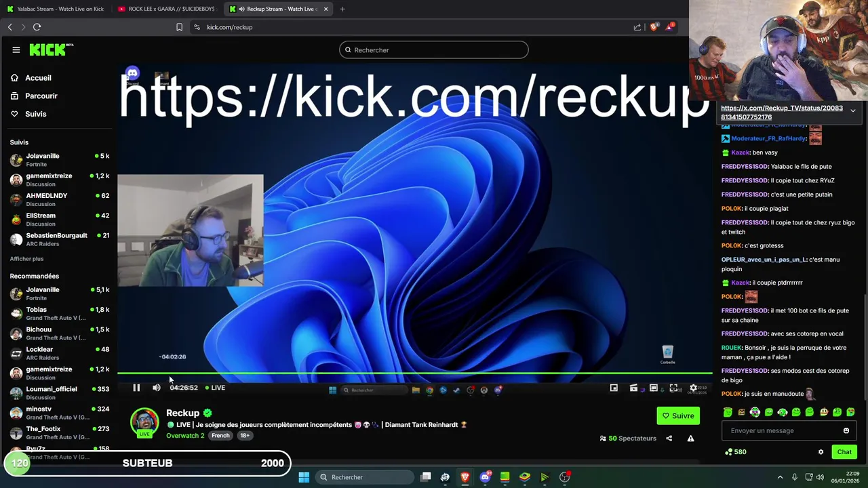Select the French language tag
This screenshot has width=868, height=488.
pos(220,435)
